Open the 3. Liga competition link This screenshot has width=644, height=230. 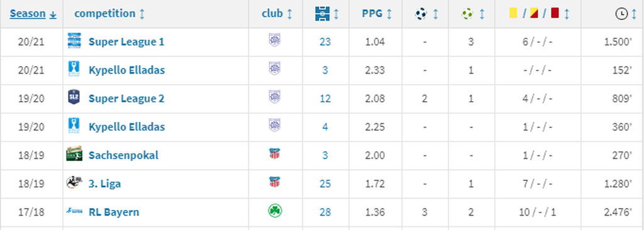point(105,183)
